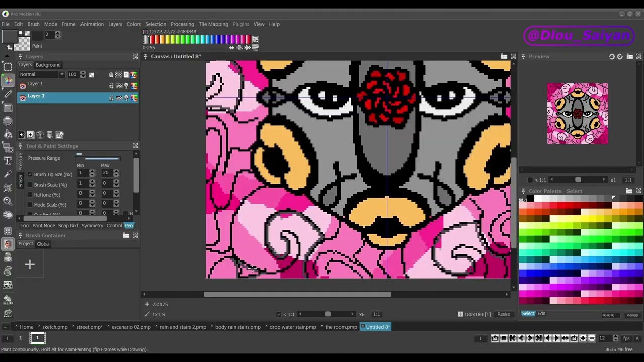Click the Resize button
The height and width of the screenshot is (362, 644).
click(x=504, y=314)
